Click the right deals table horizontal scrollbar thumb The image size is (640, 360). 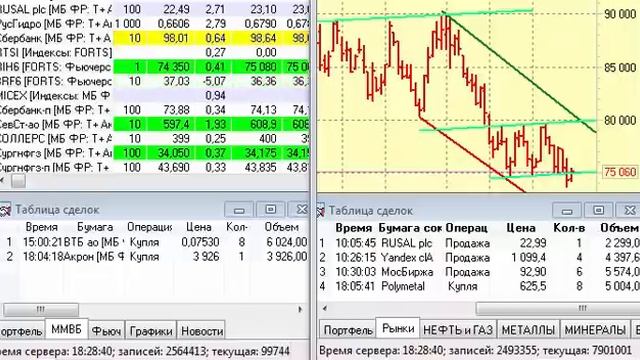point(558,308)
